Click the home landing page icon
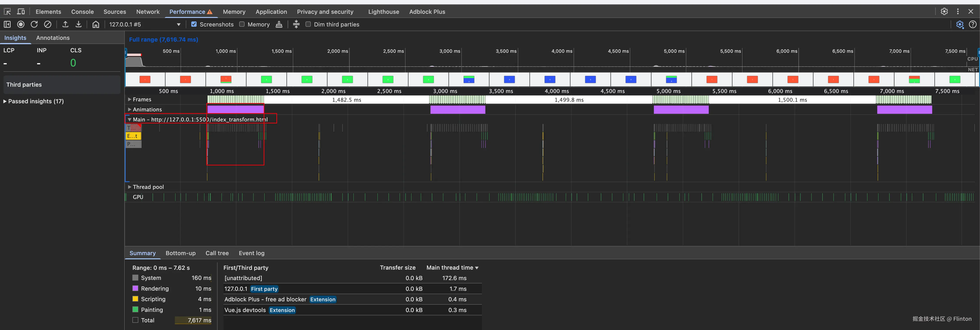Image resolution: width=980 pixels, height=330 pixels. coord(96,24)
